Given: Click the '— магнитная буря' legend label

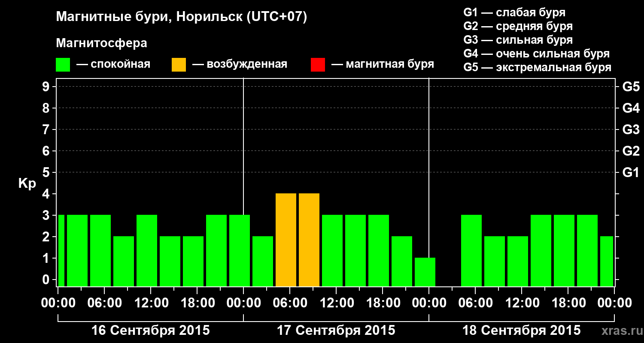Looking at the screenshot, I should tap(383, 65).
